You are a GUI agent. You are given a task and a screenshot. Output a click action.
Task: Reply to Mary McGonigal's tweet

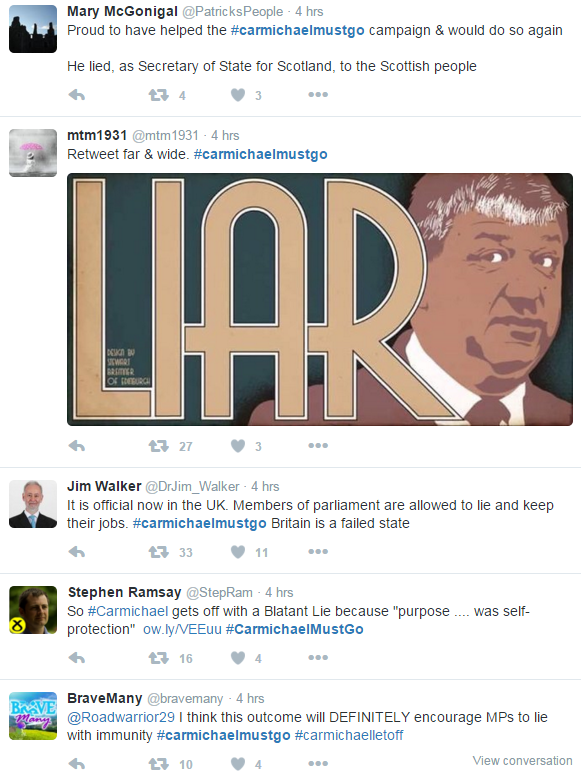point(77,95)
